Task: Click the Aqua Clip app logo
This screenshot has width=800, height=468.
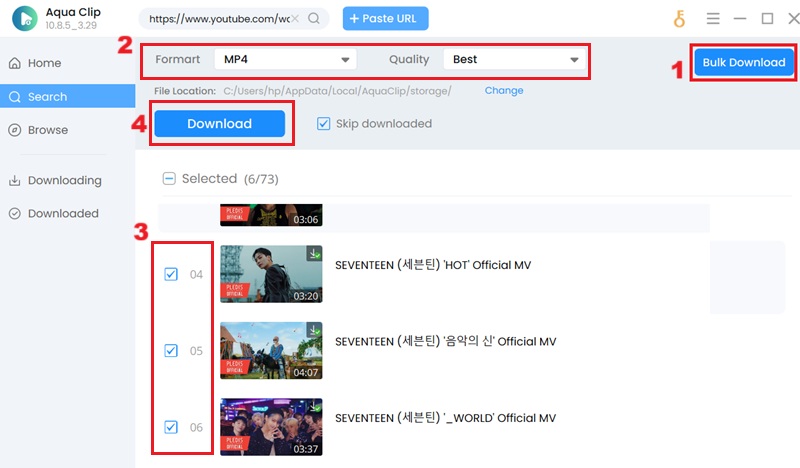Action: tap(26, 19)
